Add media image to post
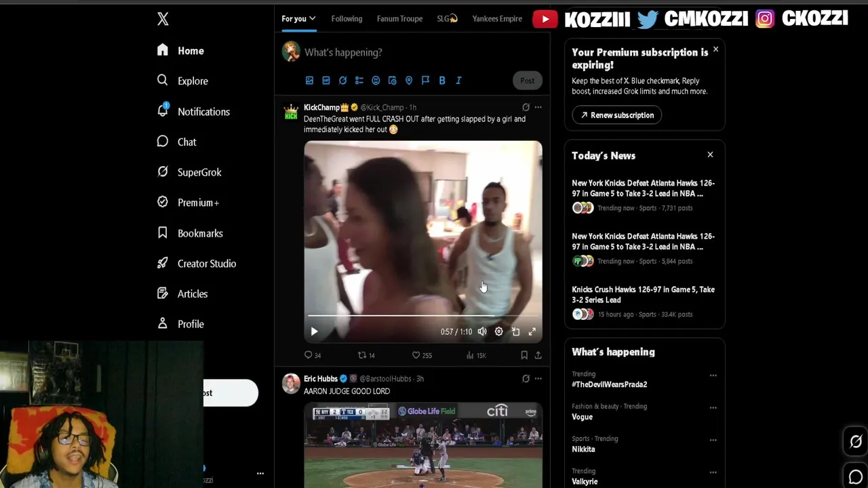 click(x=309, y=81)
